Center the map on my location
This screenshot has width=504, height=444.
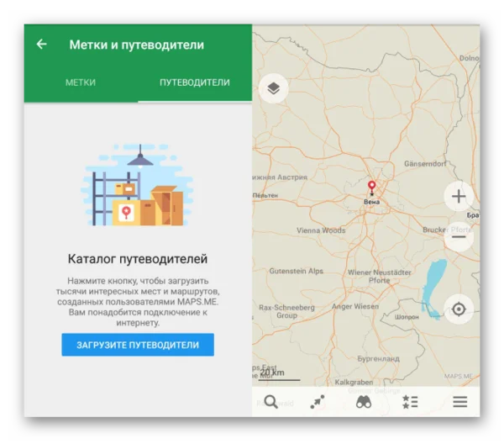point(459,309)
